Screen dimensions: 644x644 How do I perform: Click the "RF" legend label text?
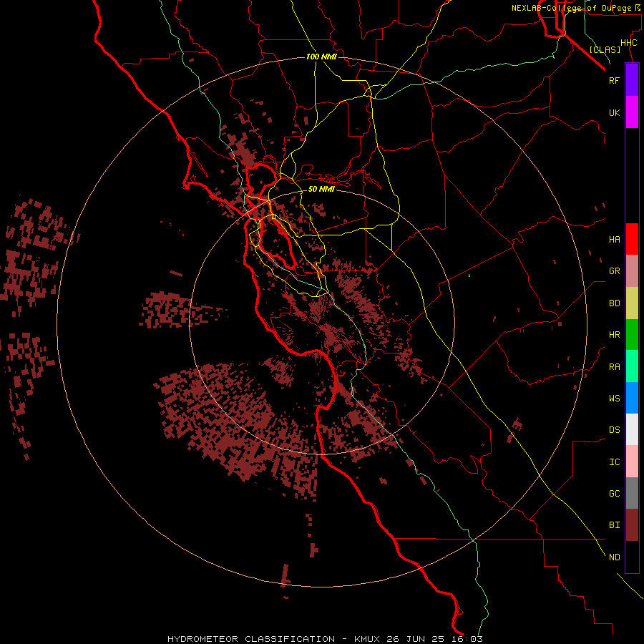pyautogui.click(x=614, y=80)
